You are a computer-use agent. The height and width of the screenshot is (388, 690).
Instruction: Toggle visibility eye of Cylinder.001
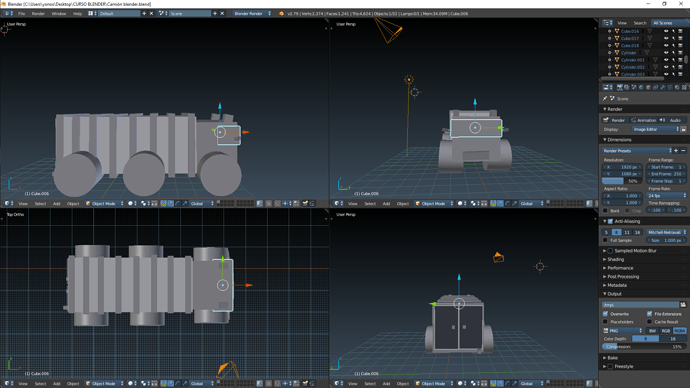pyautogui.click(x=666, y=60)
